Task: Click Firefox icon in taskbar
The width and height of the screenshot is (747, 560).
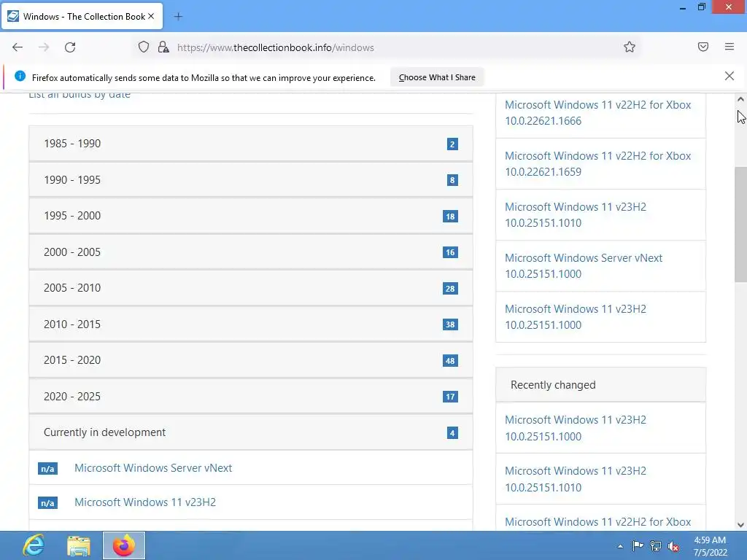Action: (x=124, y=545)
